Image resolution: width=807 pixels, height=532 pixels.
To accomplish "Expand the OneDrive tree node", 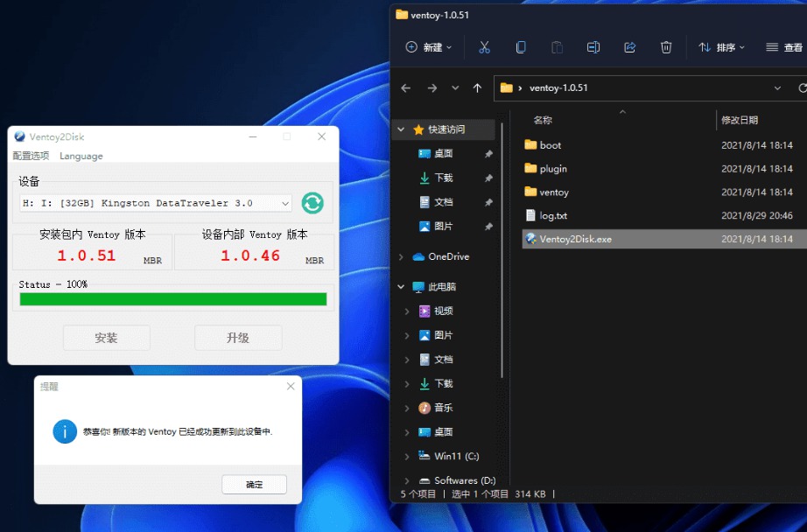I will click(401, 256).
